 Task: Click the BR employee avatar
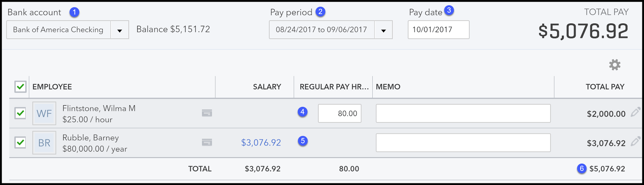click(x=44, y=143)
